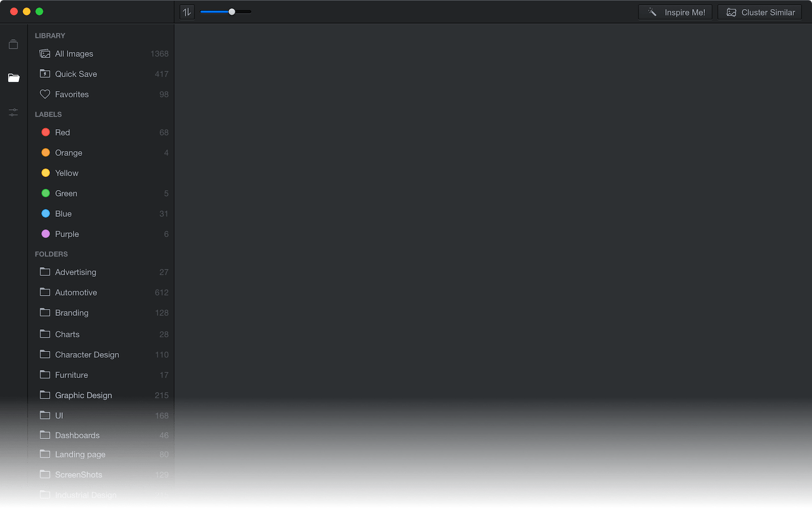Click the magic wand Inspire Me icon
812x508 pixels.
point(653,12)
